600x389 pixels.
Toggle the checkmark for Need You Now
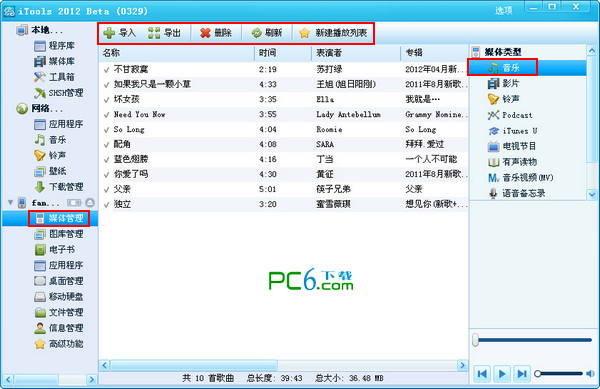tap(106, 114)
